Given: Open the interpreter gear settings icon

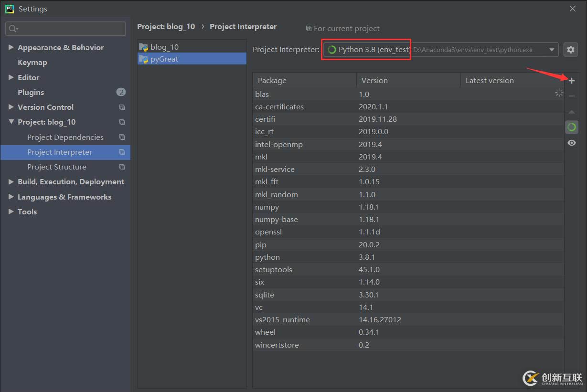Looking at the screenshot, I should coord(570,50).
